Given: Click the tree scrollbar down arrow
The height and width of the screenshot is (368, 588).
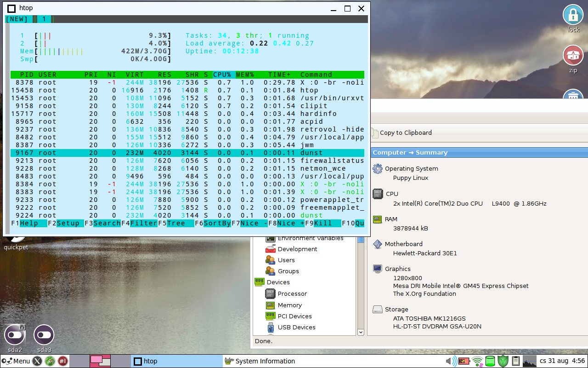Looking at the screenshot, I should pyautogui.click(x=361, y=332).
